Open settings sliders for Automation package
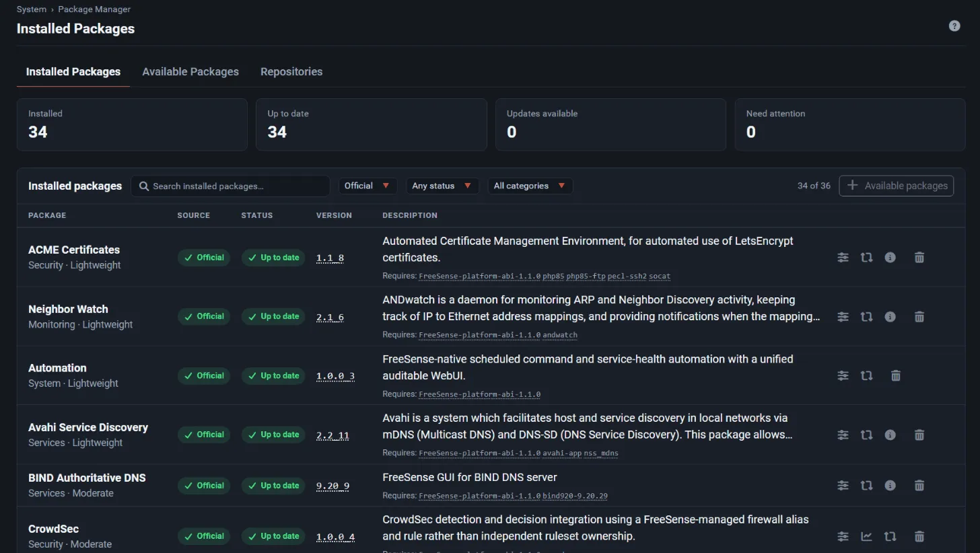This screenshot has height=553, width=980. tap(843, 375)
